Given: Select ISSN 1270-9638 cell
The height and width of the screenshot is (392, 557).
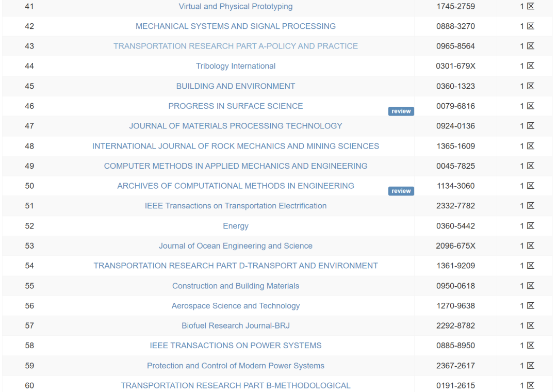Looking at the screenshot, I should pyautogui.click(x=455, y=306).
